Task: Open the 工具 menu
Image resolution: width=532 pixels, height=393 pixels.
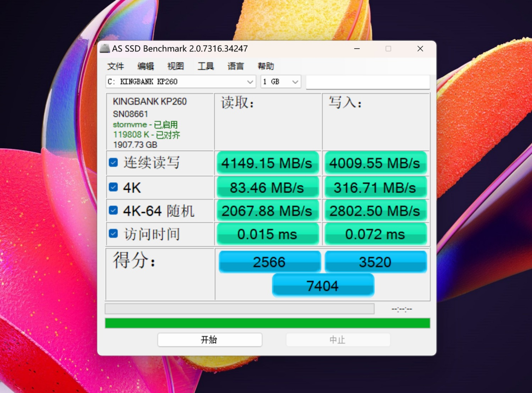Action: [205, 66]
